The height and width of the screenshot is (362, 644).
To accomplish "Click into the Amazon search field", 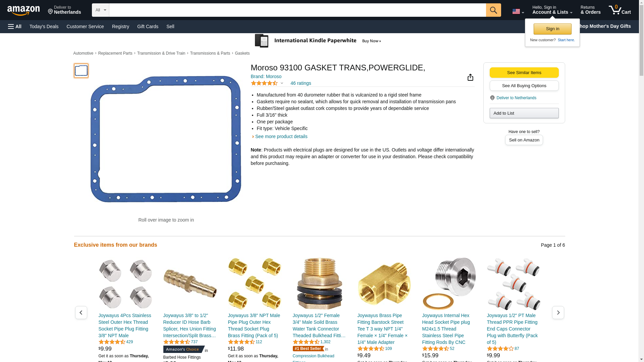I will tap(297, 10).
